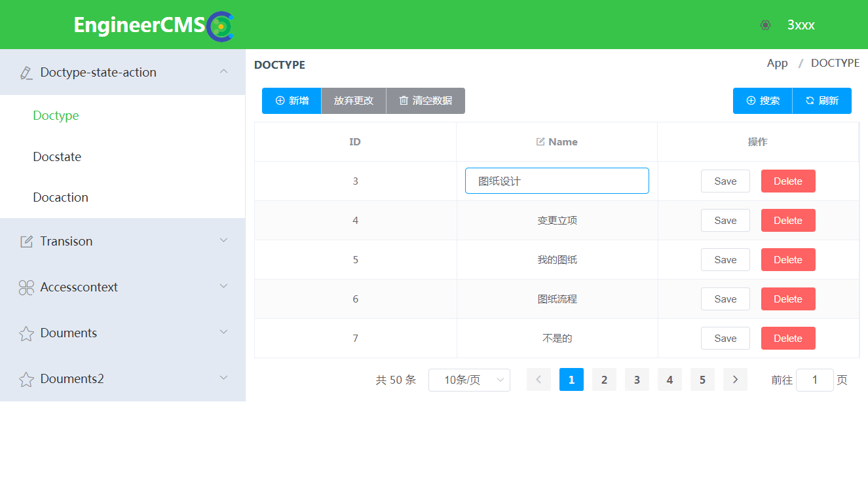The image size is (868, 478).
Task: Click the EngineerCMS logo icon
Action: click(221, 26)
